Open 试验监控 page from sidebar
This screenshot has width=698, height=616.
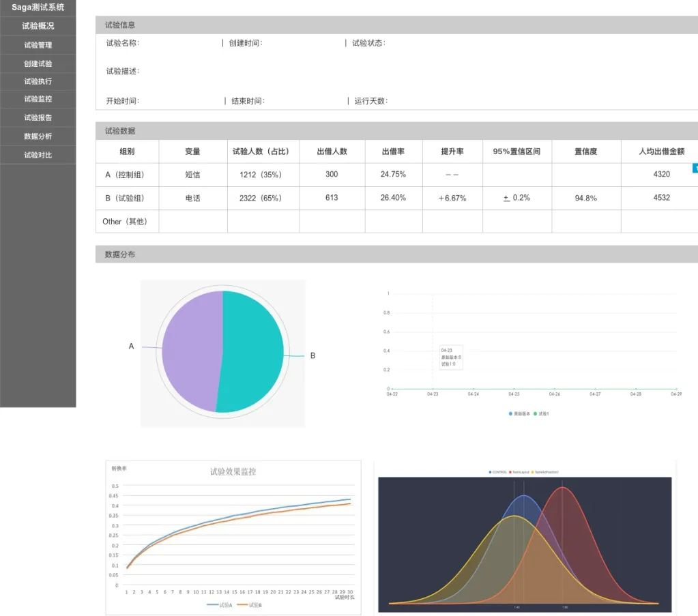[38, 99]
